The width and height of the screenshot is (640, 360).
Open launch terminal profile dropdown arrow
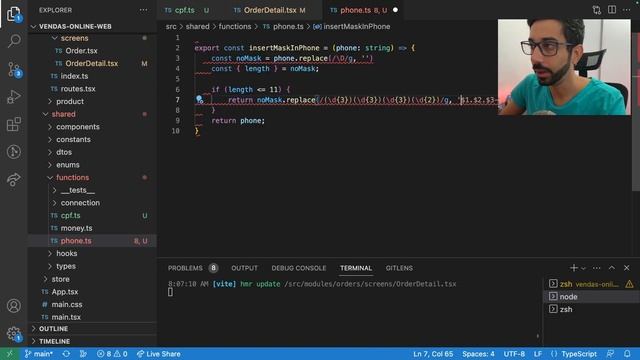(583, 268)
